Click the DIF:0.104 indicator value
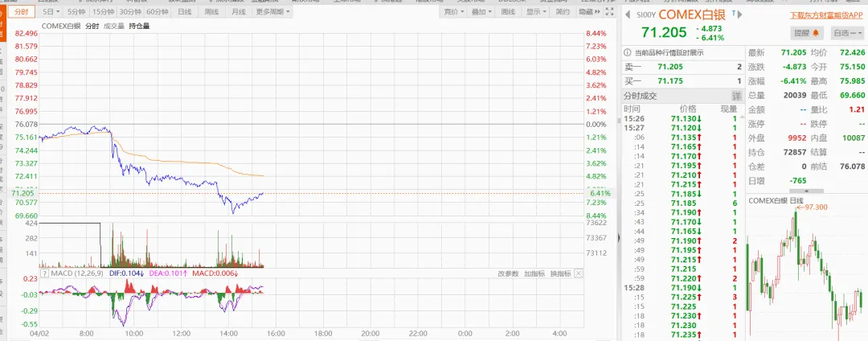The width and height of the screenshot is (868, 341). [x=127, y=273]
